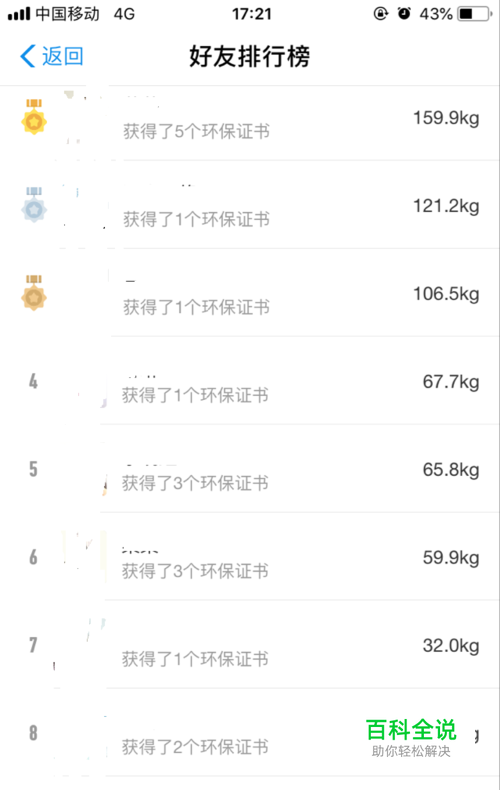Tap the 好友排行榜 page title

point(249,56)
